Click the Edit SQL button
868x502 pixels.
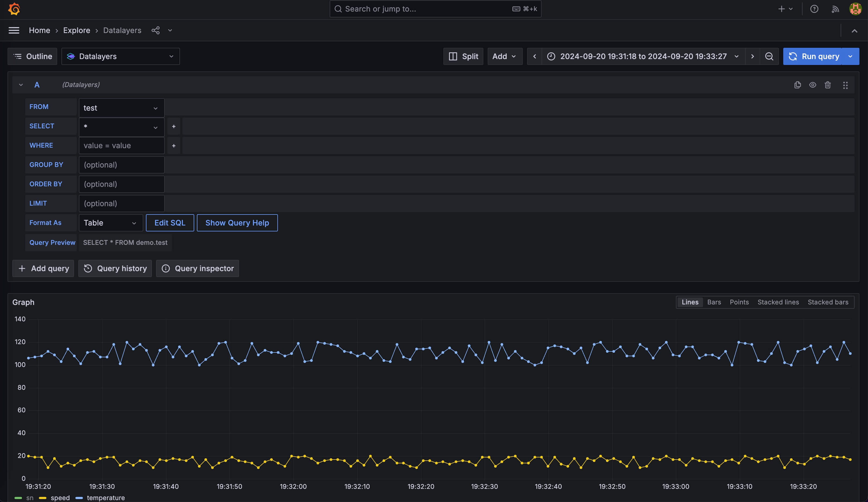point(170,223)
